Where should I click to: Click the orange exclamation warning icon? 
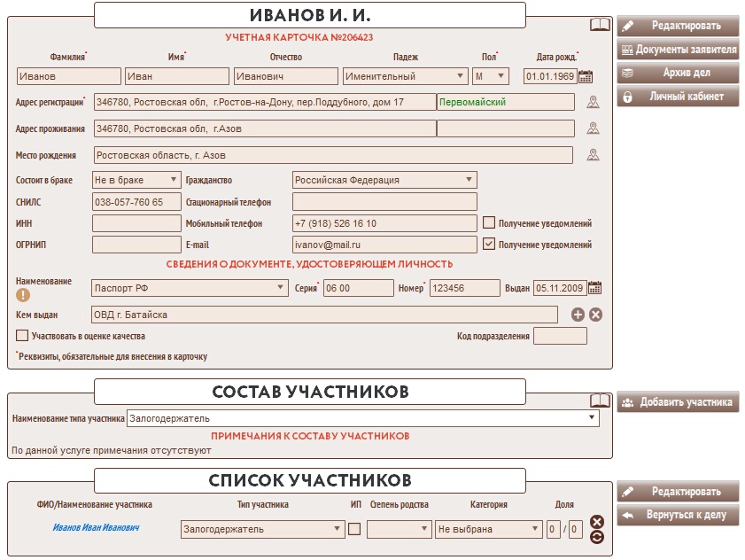23,296
